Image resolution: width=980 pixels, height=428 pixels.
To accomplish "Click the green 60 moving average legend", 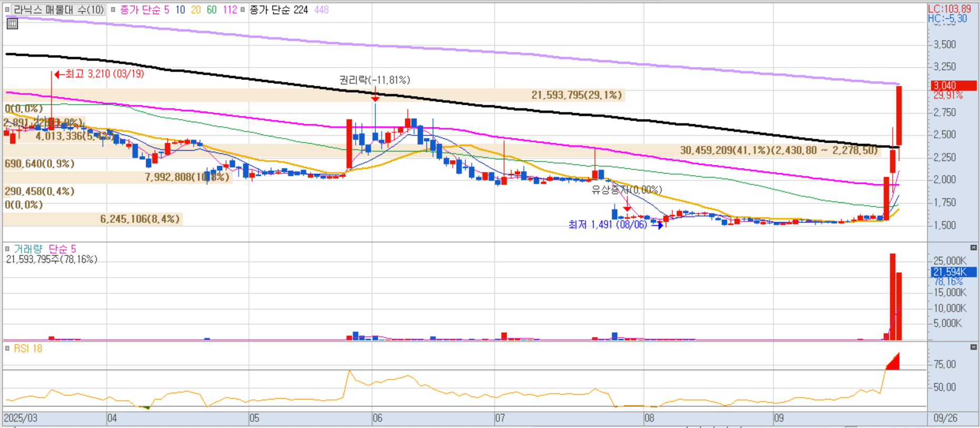I will 212,9.
